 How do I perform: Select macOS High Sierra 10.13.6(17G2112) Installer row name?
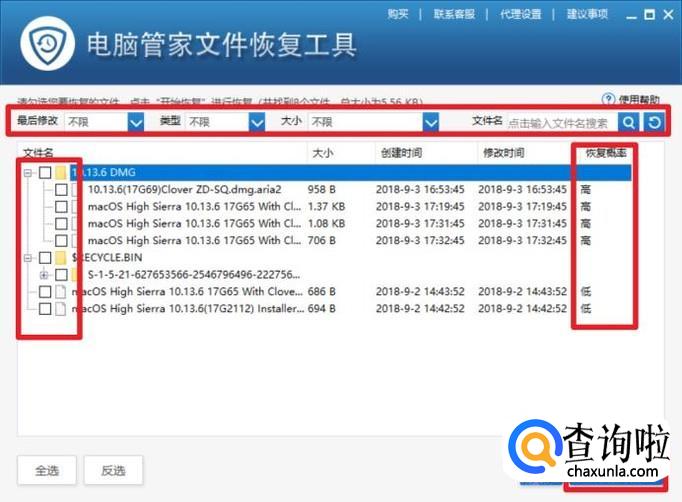(188, 309)
